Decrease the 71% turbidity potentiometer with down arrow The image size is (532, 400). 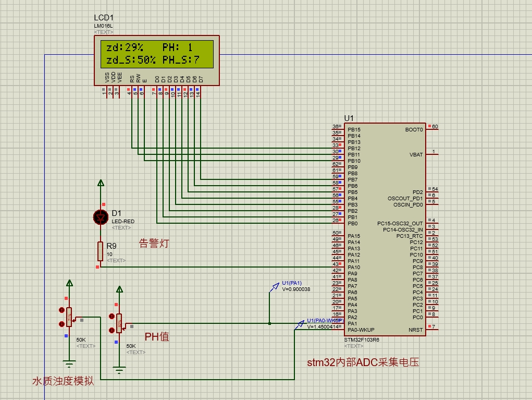click(x=61, y=324)
